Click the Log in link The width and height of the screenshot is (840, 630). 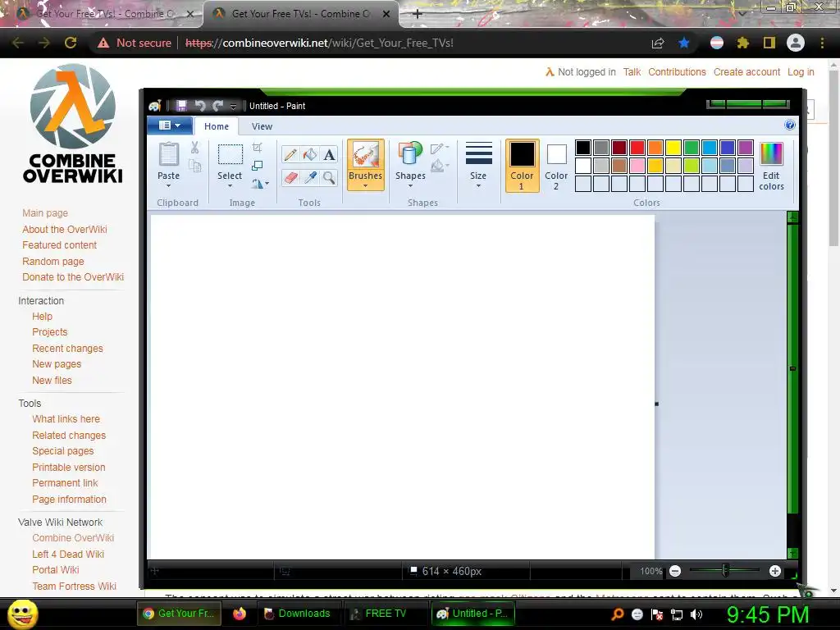(x=801, y=72)
